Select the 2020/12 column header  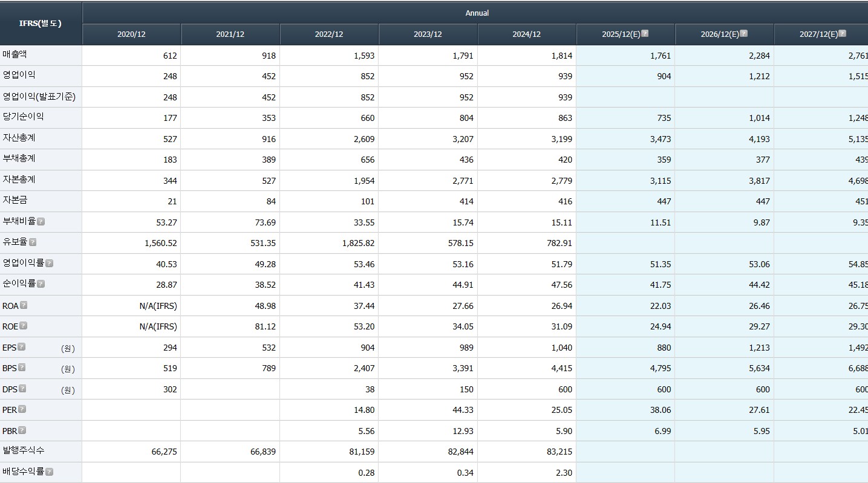click(x=131, y=34)
